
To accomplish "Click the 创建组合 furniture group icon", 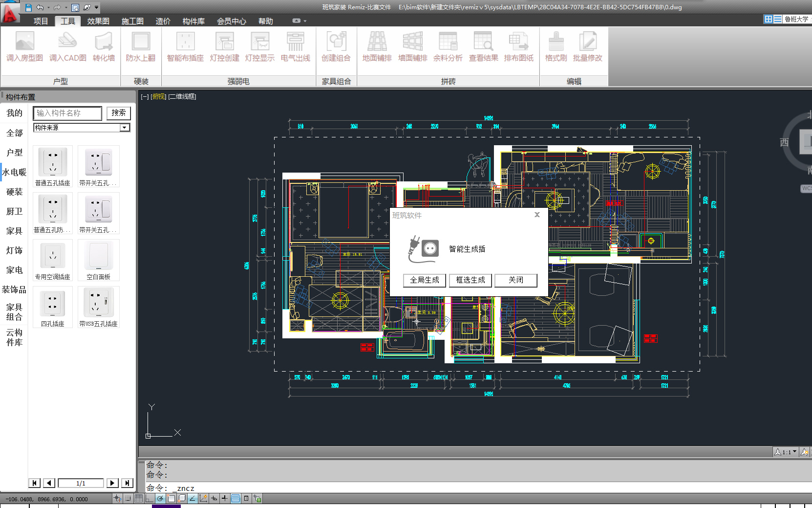I will click(336, 47).
